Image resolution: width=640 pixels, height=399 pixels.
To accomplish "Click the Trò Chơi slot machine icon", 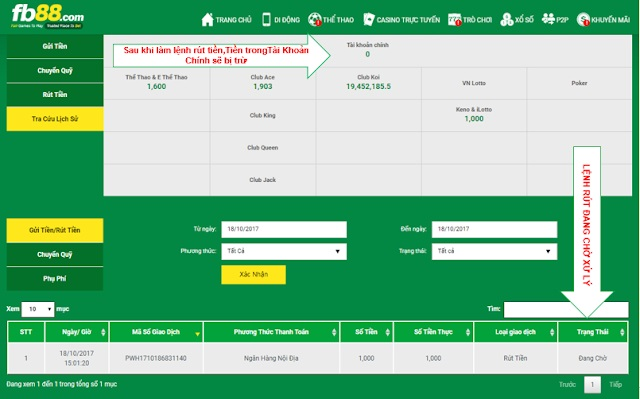I will pyautogui.click(x=454, y=20).
